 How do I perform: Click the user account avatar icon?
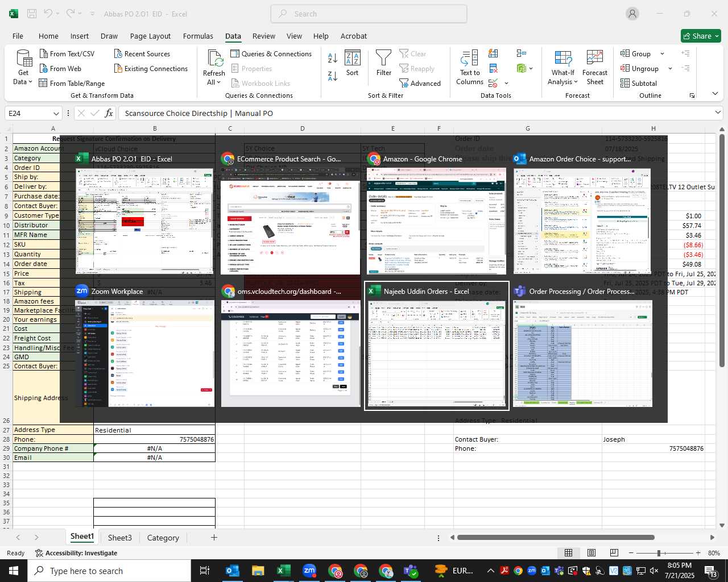pyautogui.click(x=632, y=14)
